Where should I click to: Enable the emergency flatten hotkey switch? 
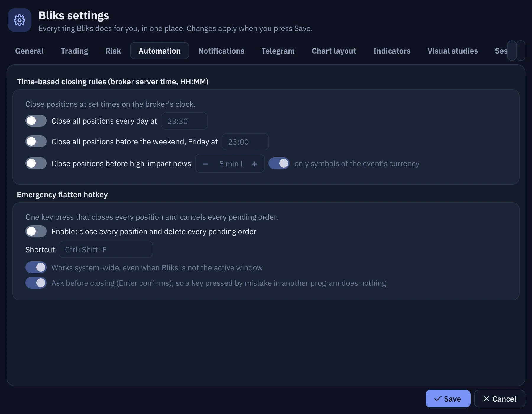click(36, 231)
